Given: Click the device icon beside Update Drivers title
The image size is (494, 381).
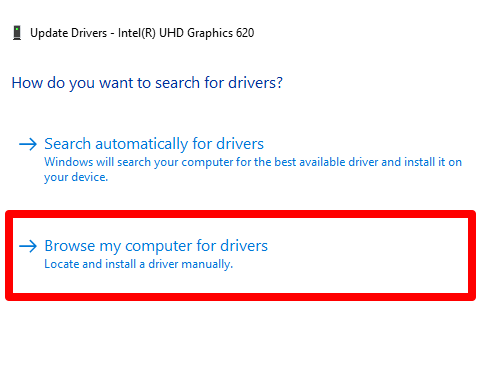Looking at the screenshot, I should point(17,33).
